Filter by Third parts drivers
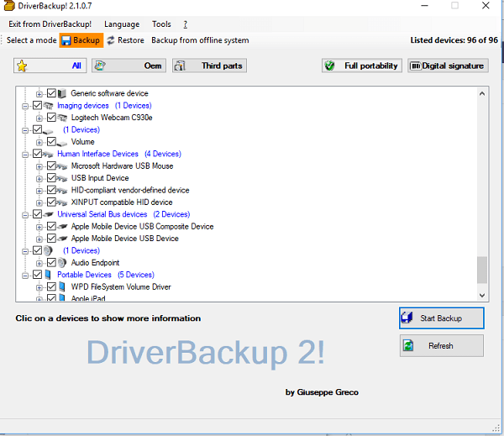Screen dimensions: 504x436 point(209,66)
